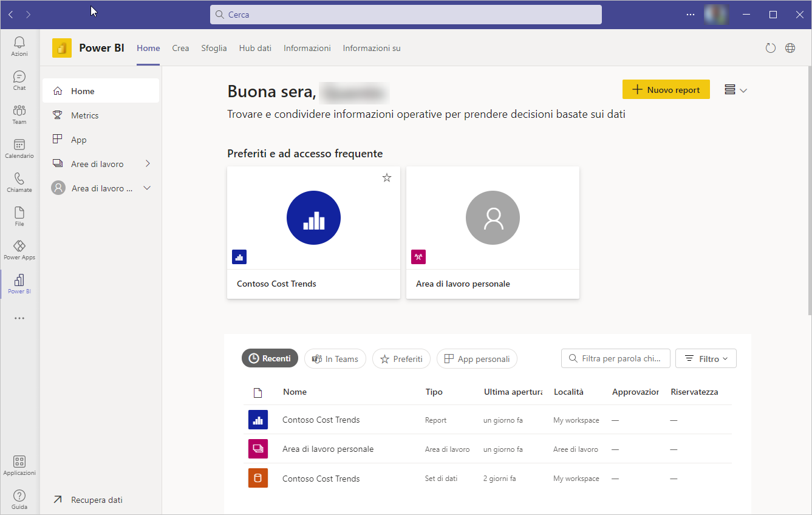The width and height of the screenshot is (812, 515).
Task: Open Calendario in the Teams sidebar
Action: [x=19, y=148]
